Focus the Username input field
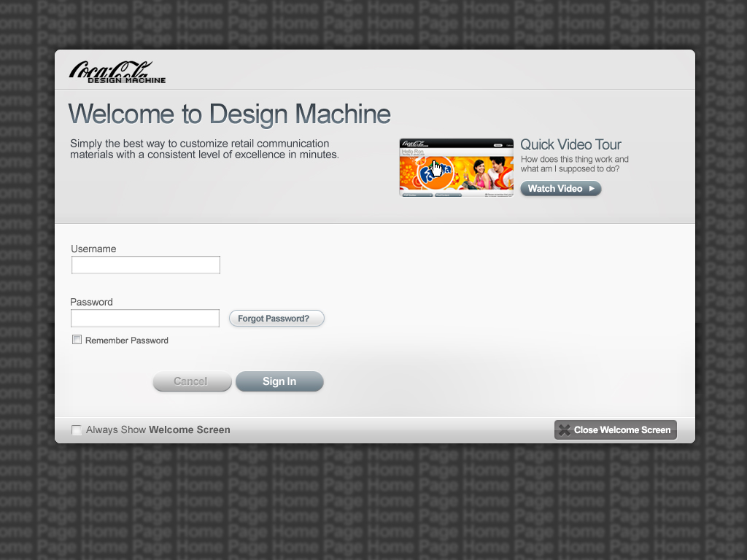Screen dimensions: 747x560 pyautogui.click(x=146, y=265)
